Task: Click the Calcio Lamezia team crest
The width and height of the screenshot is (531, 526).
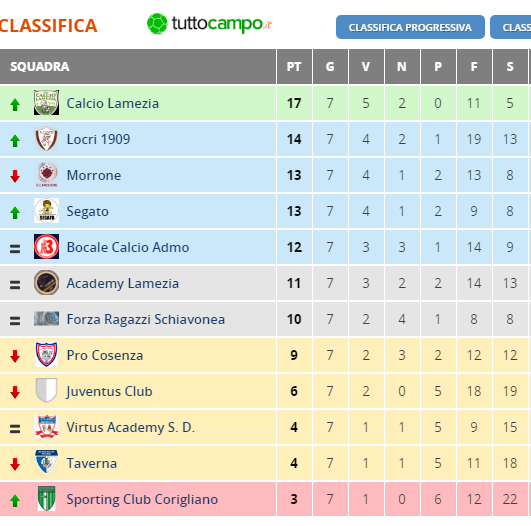Action: [46, 103]
